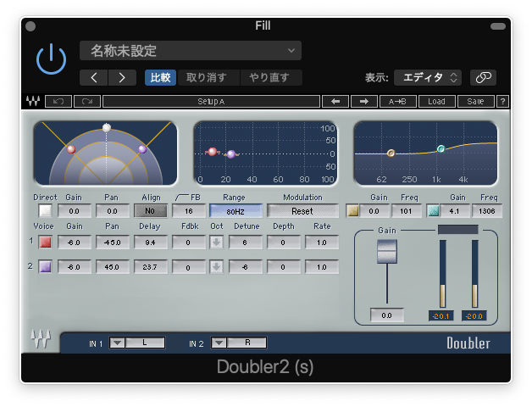
Task: Click the pill-shaped button at top right
Action: pyautogui.click(x=498, y=26)
